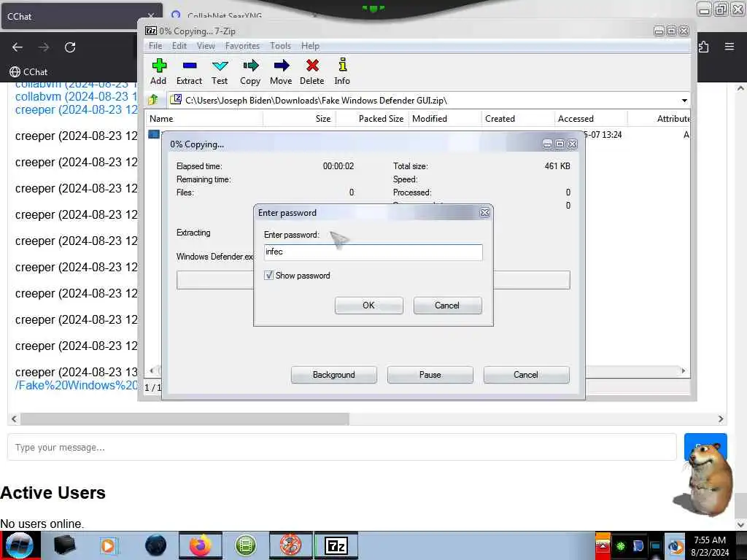Open the View menu in 7-Zip

click(x=206, y=46)
